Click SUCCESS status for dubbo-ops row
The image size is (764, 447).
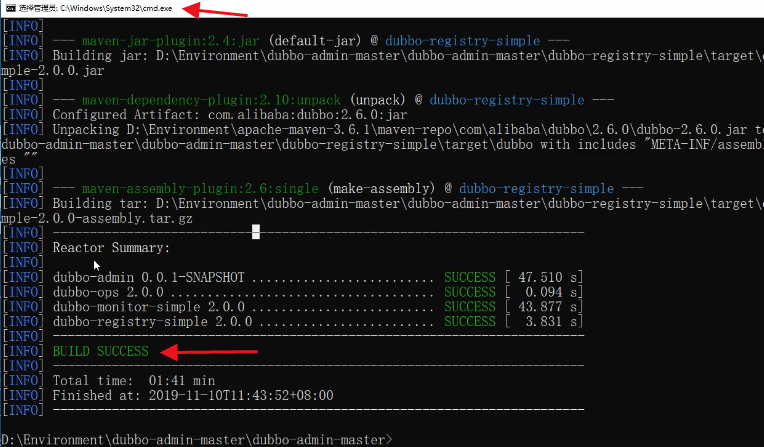[470, 292]
